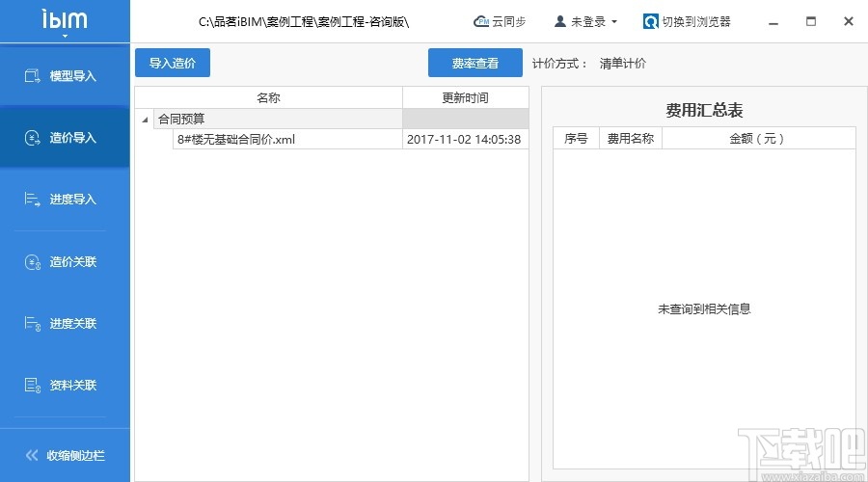This screenshot has height=482, width=868.
Task: Click the 清单计价 pricing method value
Action: [623, 64]
